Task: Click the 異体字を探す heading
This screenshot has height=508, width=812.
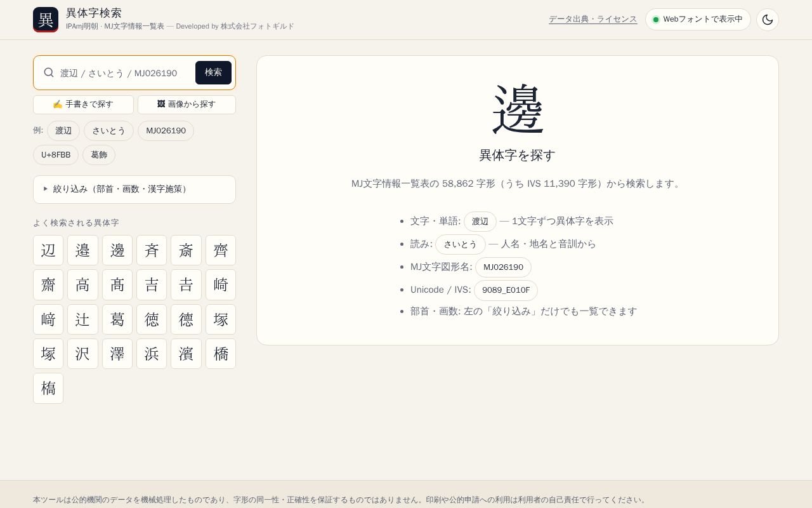Action: 518,156
